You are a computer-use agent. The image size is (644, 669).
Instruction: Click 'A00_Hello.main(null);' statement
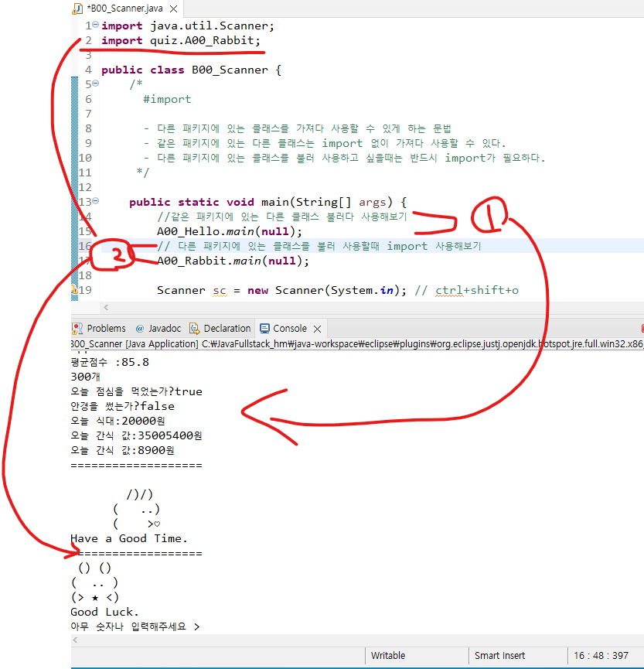point(230,232)
